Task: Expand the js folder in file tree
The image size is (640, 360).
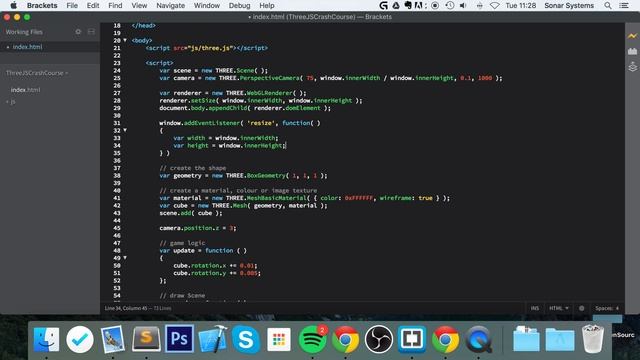Action: [11, 102]
